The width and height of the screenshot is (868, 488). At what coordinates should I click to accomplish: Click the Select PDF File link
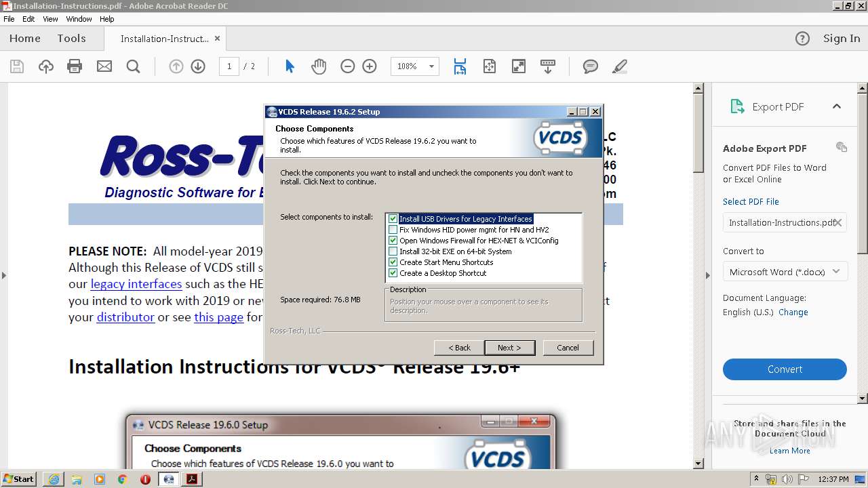click(x=751, y=201)
